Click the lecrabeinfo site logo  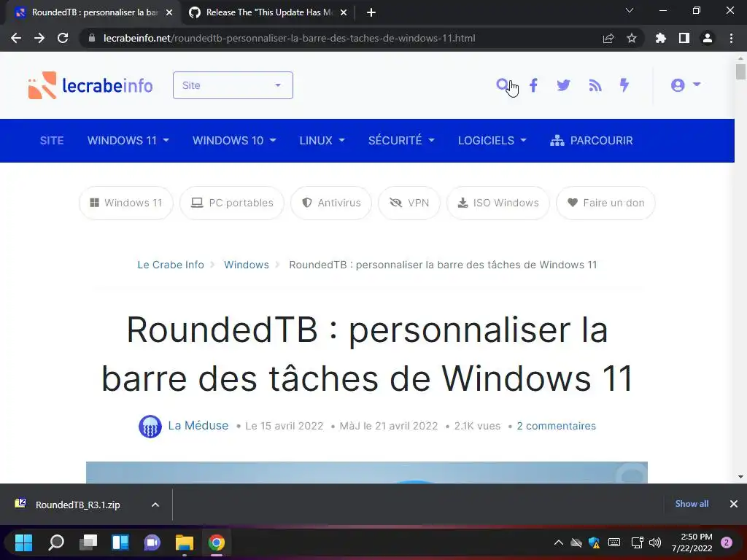[90, 85]
